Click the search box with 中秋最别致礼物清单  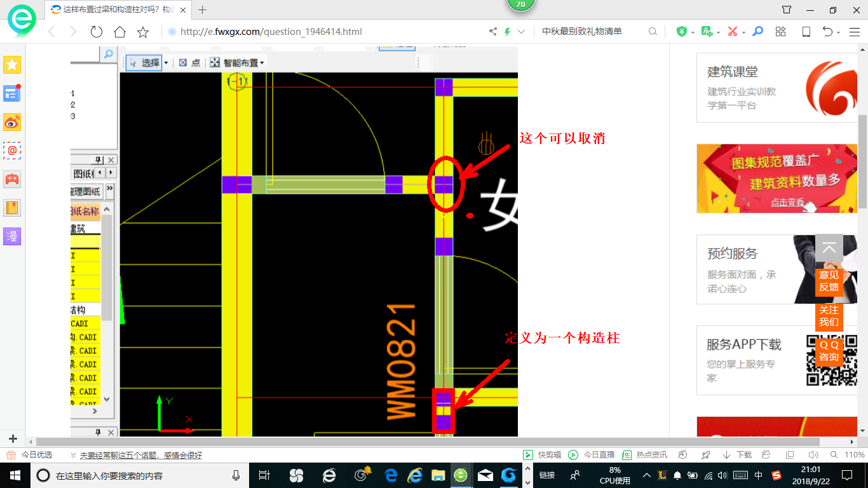tap(591, 32)
